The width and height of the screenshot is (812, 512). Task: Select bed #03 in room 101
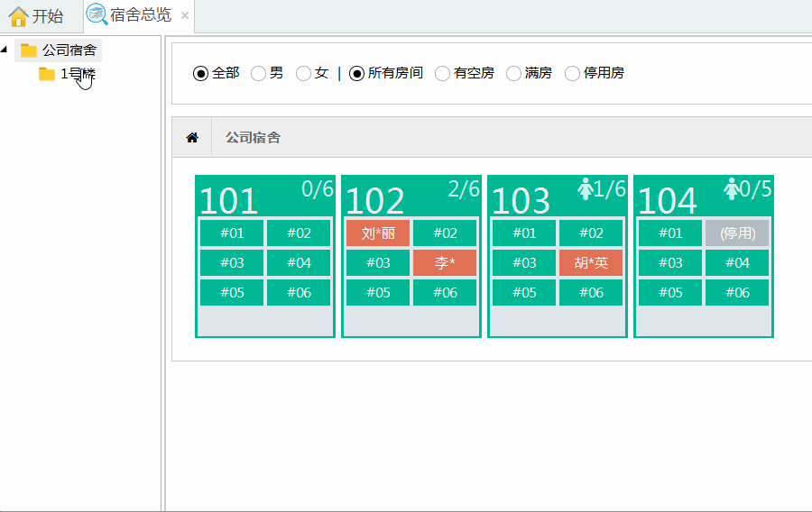[x=232, y=262]
